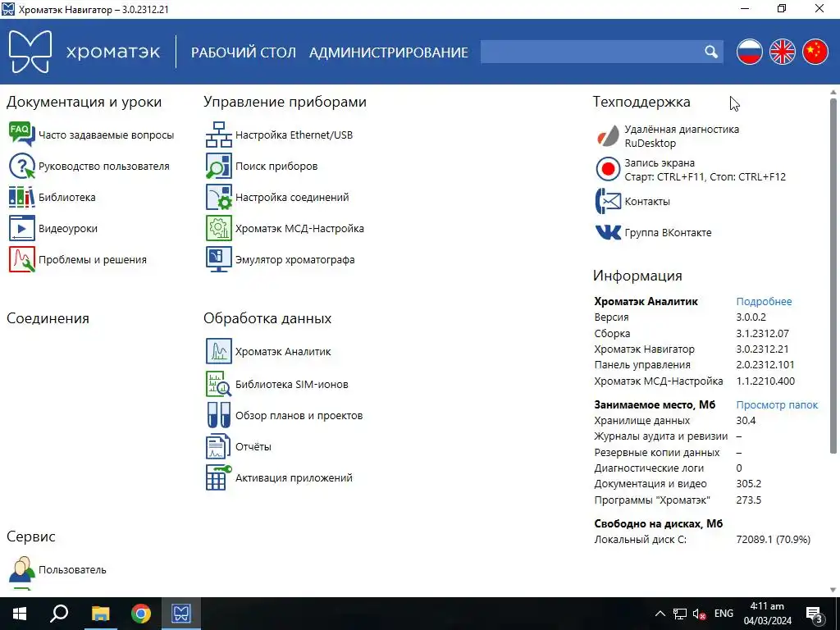Open the instrument search magnifier icon
Viewport: 840px width, 630px height.
(x=218, y=166)
